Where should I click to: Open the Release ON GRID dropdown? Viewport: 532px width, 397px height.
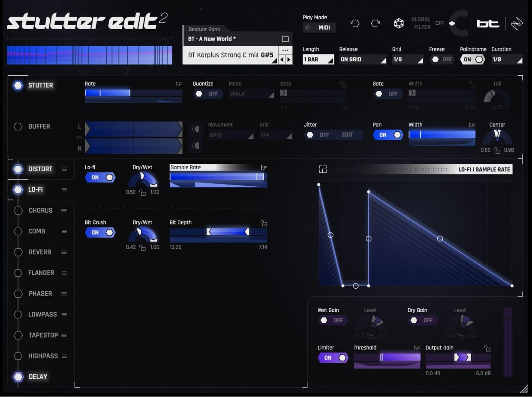[363, 60]
